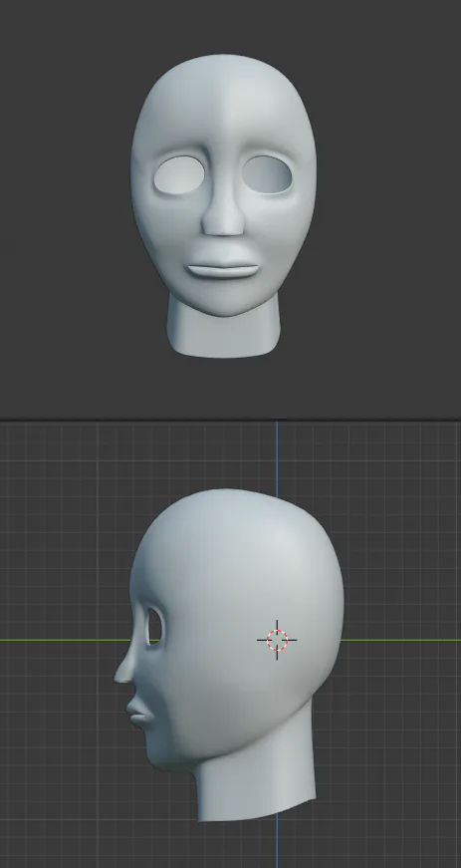
Task: Click the lips on the front-view head
Action: pos(223,268)
